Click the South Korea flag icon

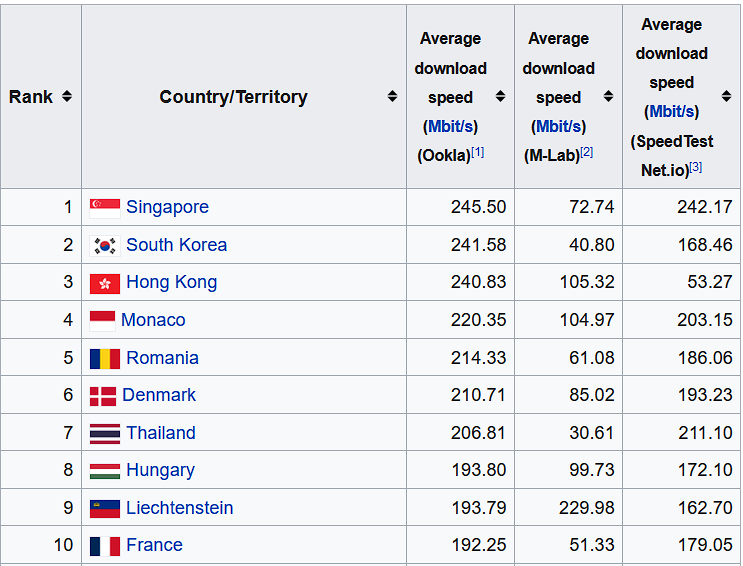105,245
